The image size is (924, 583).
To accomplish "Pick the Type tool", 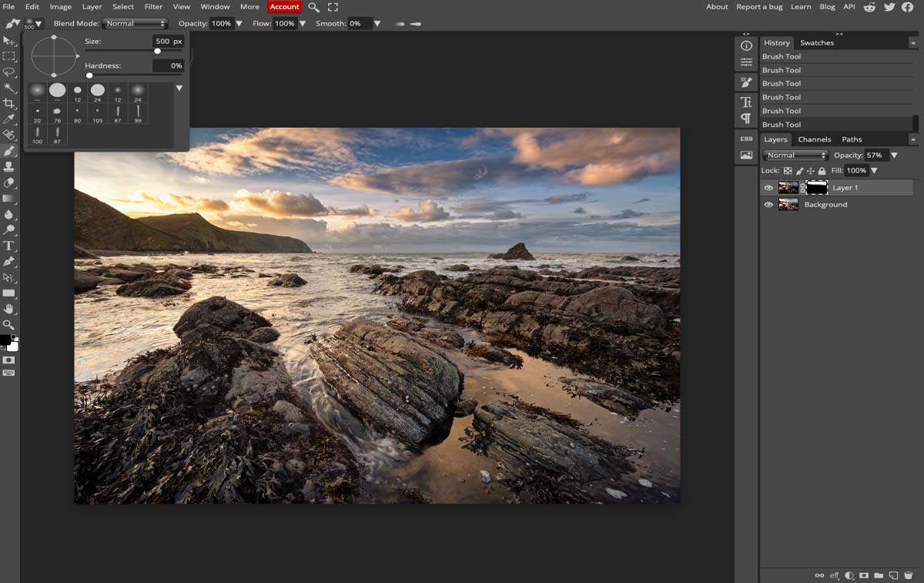I will [x=9, y=246].
